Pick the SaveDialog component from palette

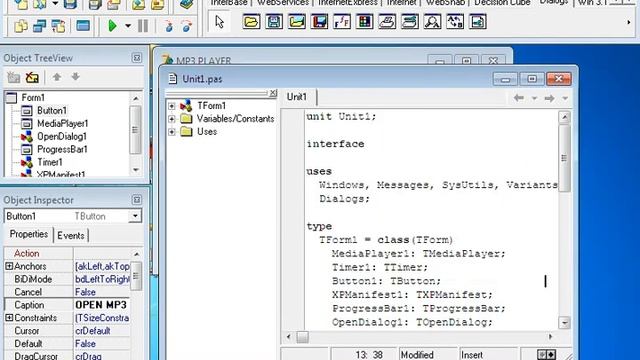click(274, 22)
